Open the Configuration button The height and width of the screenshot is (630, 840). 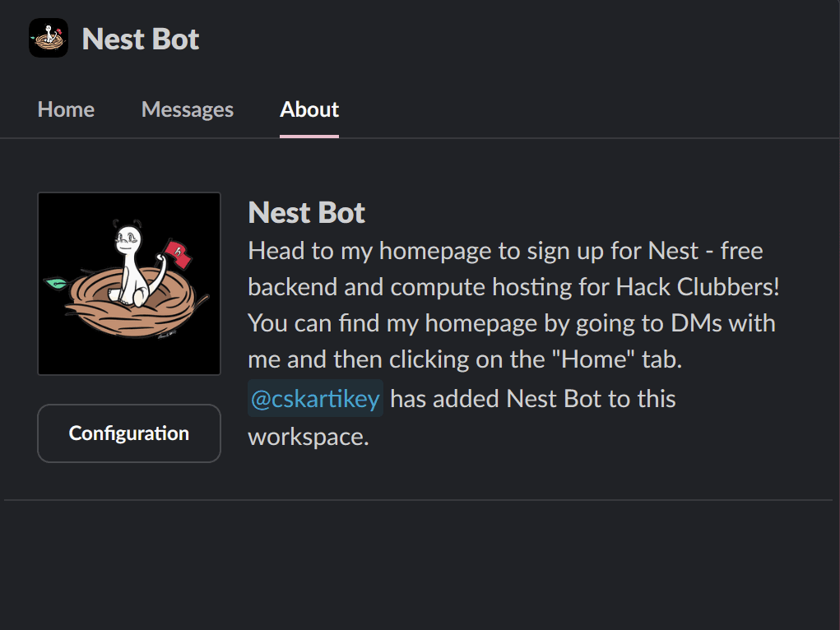(x=129, y=433)
